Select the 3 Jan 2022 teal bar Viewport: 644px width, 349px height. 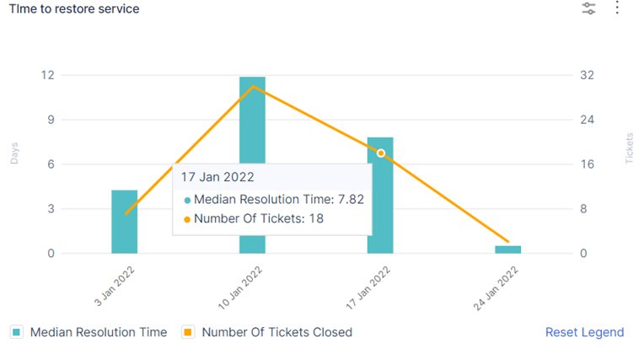125,222
